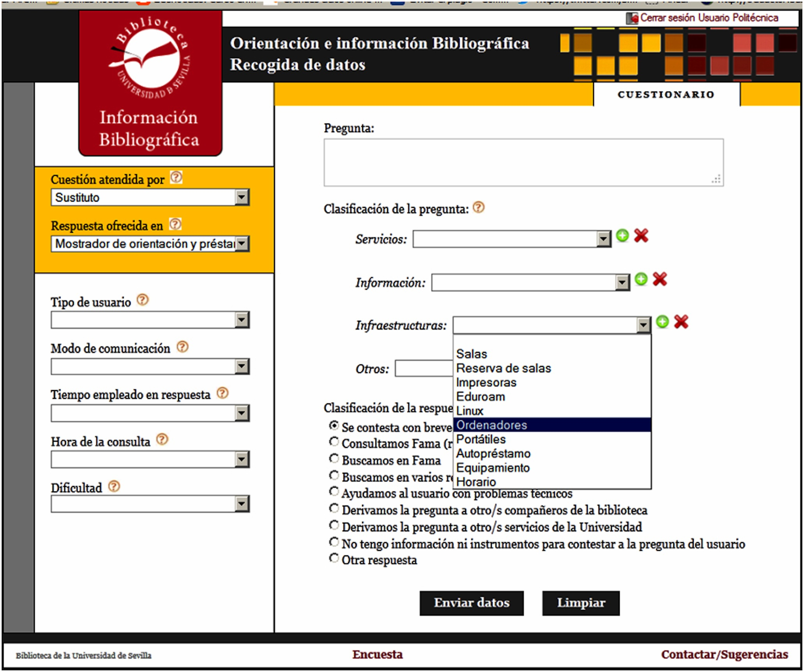The height and width of the screenshot is (672, 804).
Task: Open the Información dropdown
Action: 531,283
